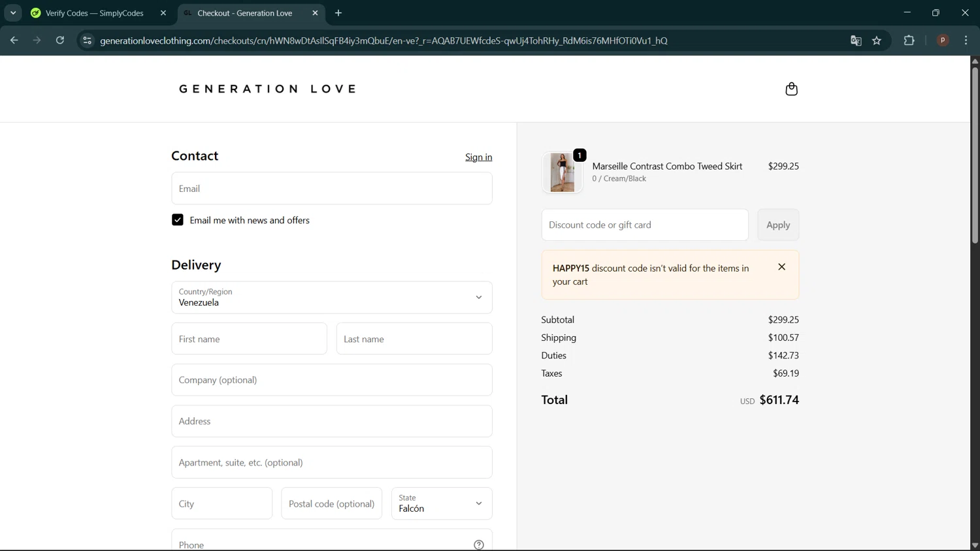The width and height of the screenshot is (980, 551).
Task: Click the Discount code or gift card field
Action: point(645,225)
